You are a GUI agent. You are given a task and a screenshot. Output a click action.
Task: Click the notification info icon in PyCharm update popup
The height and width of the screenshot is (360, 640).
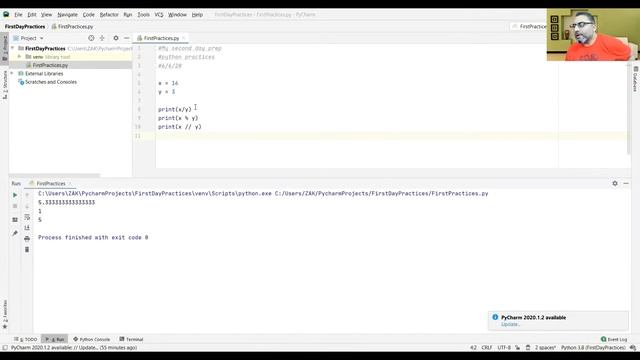coord(495,317)
